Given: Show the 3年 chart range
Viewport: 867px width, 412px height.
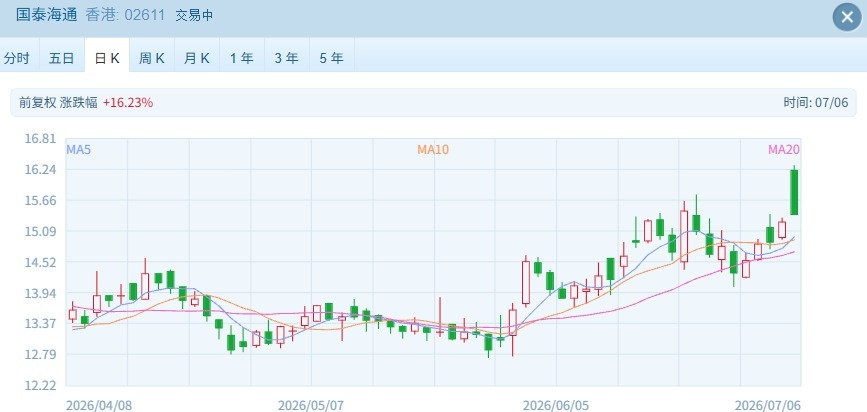Looking at the screenshot, I should (x=286, y=58).
